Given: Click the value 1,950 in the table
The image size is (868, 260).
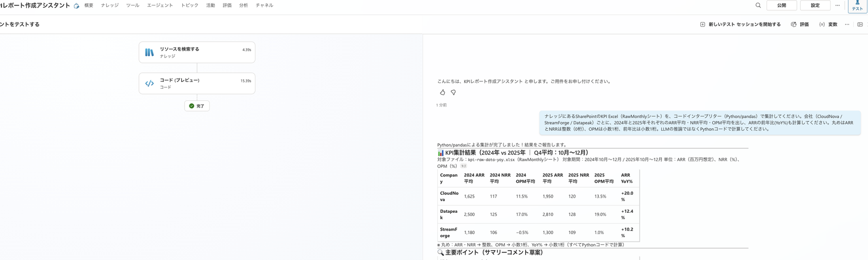Looking at the screenshot, I should pos(548,196).
